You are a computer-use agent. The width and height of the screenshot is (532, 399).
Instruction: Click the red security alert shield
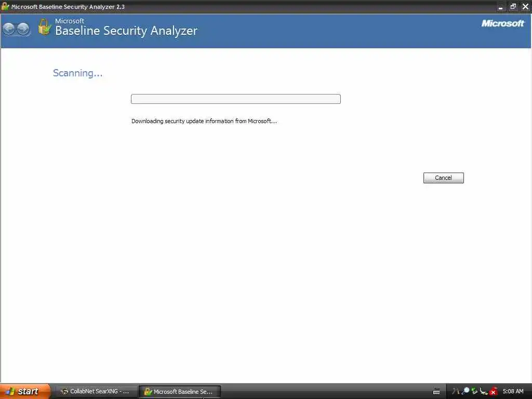[x=494, y=392]
